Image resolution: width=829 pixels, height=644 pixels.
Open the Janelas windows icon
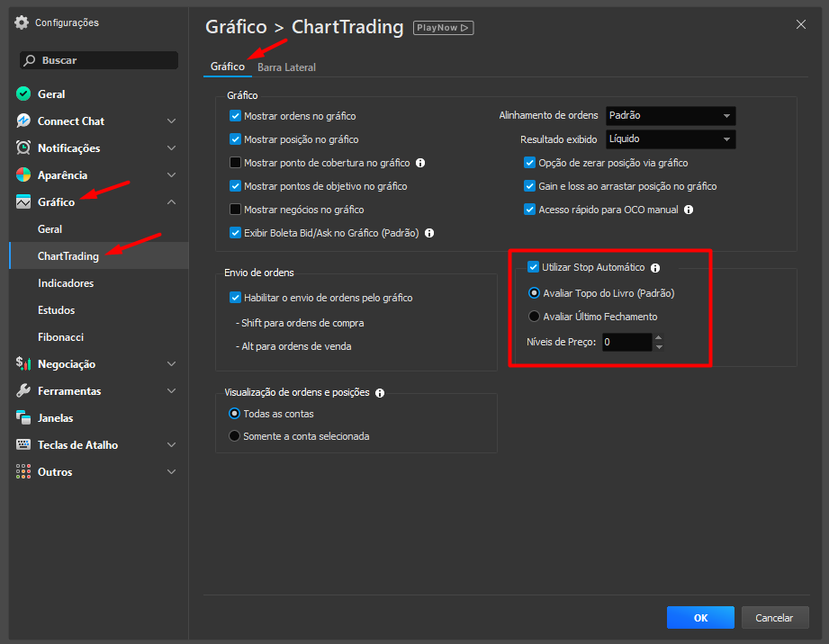click(x=23, y=418)
